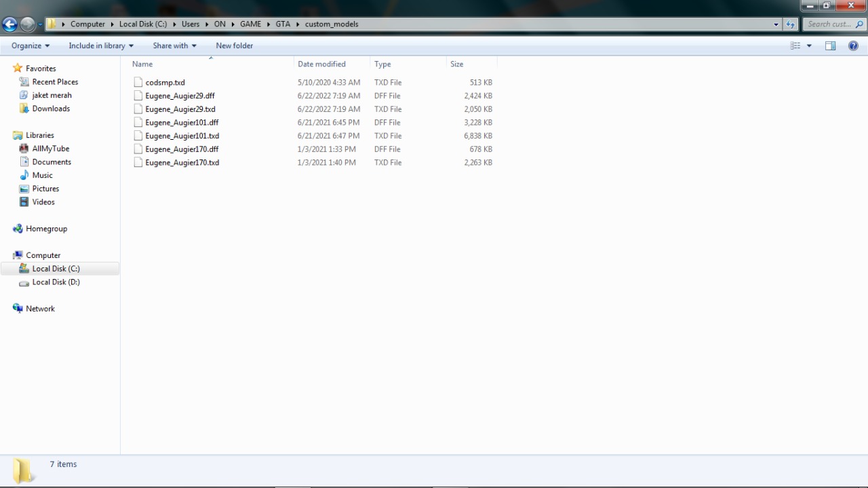Toggle the preview pane icon
868x488 pixels.
(830, 45)
